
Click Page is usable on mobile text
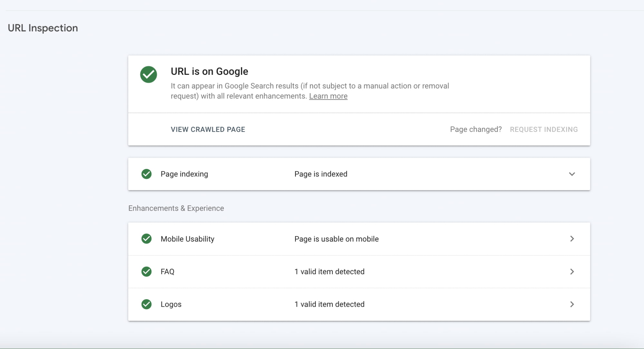point(337,239)
